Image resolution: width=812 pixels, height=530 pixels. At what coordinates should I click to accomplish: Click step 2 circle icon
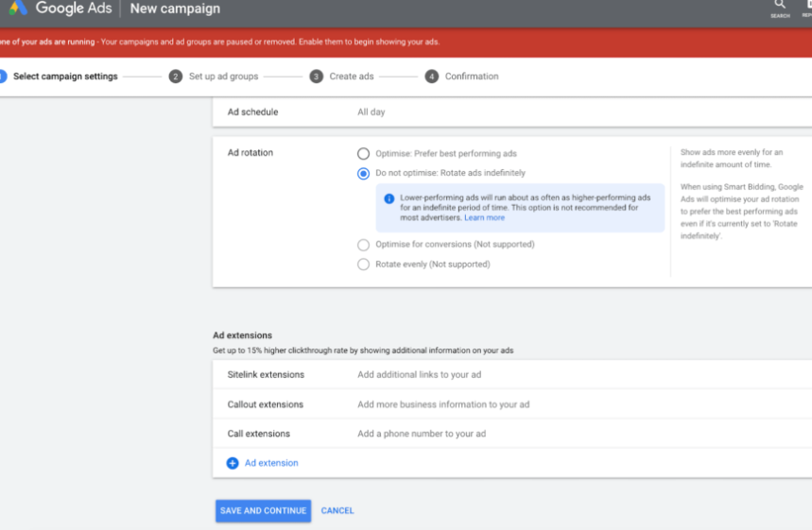(x=176, y=77)
